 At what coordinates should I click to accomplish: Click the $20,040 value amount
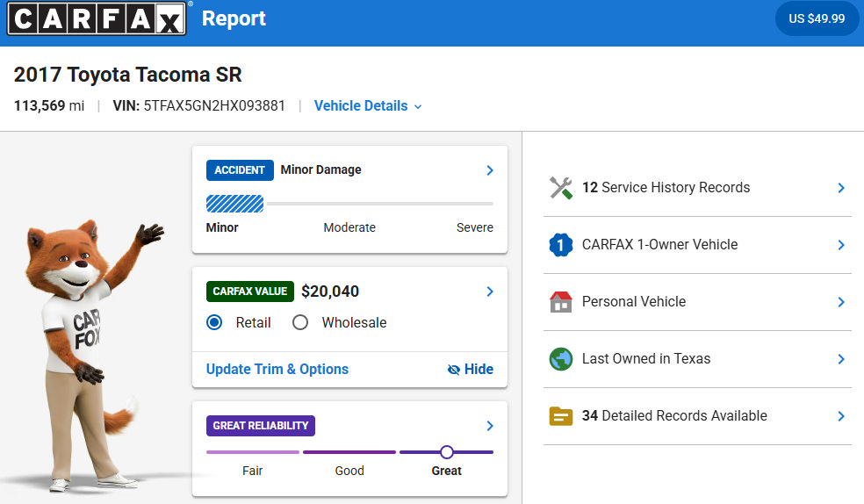tap(330, 292)
